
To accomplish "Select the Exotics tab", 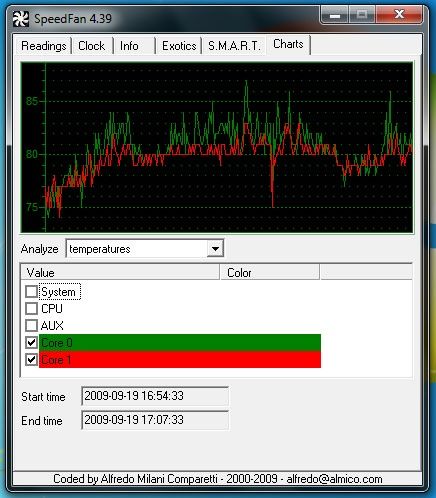I will click(x=179, y=46).
